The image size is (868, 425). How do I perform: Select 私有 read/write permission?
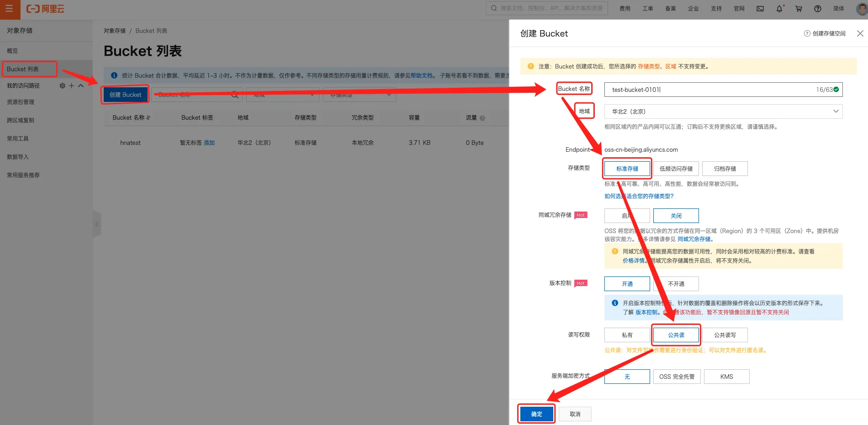627,335
